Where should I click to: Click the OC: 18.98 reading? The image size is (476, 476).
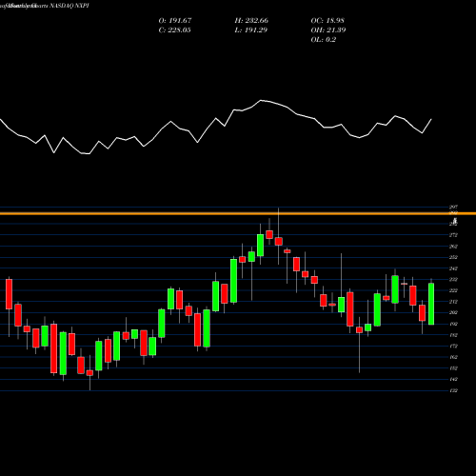(327, 21)
